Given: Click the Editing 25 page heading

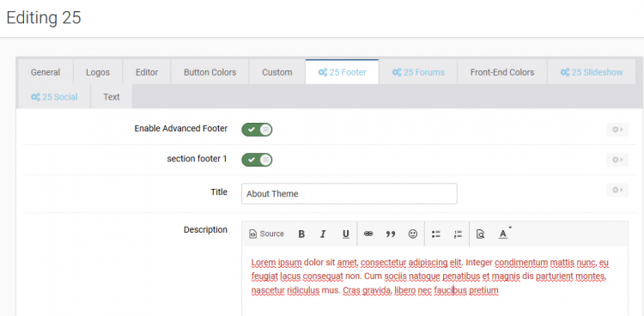Looking at the screenshot, I should pyautogui.click(x=44, y=18).
